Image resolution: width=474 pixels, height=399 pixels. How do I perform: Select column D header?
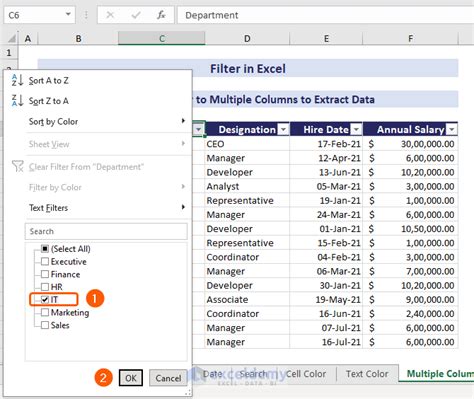tap(247, 38)
